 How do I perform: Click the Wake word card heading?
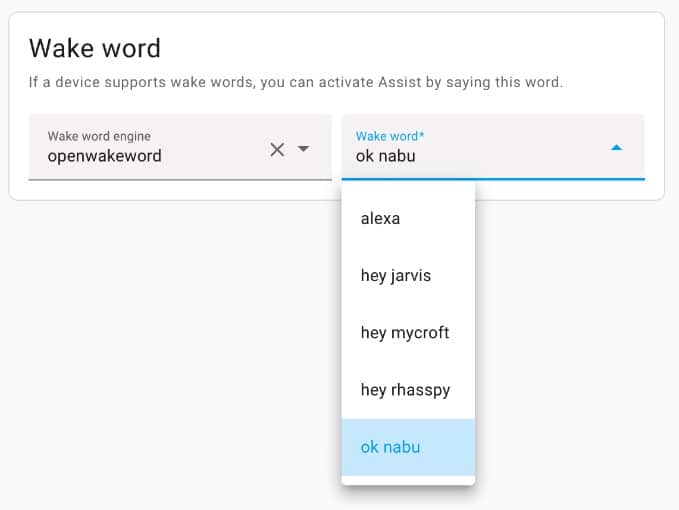[95, 48]
